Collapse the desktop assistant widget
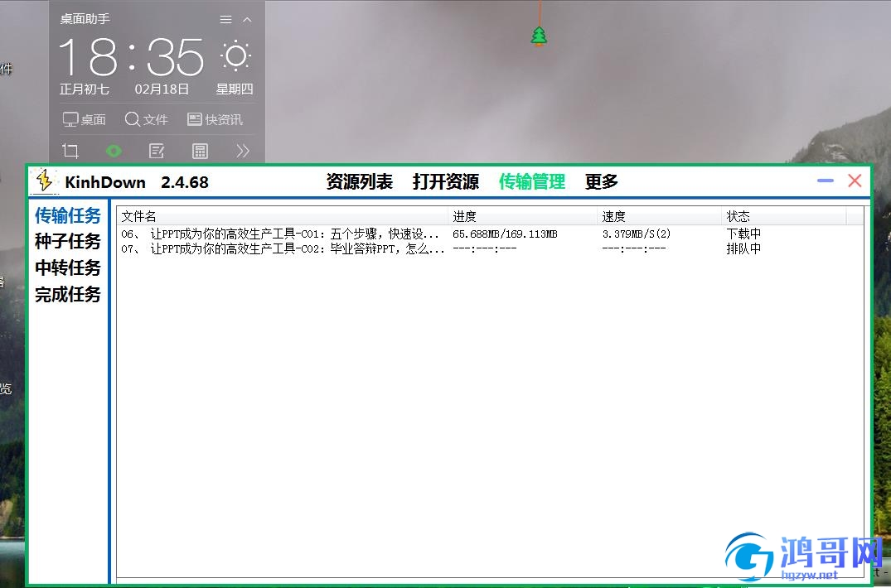891x588 pixels. [247, 20]
